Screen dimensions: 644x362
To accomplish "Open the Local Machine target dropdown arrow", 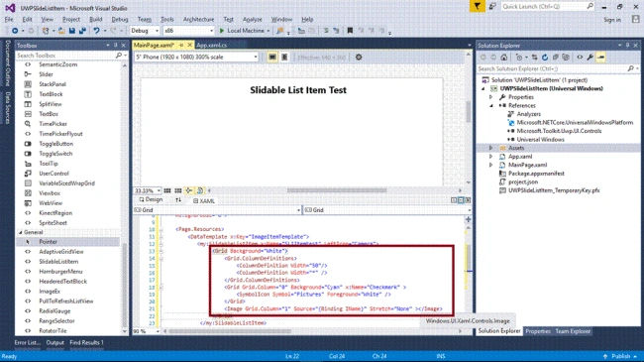I will coord(268,31).
